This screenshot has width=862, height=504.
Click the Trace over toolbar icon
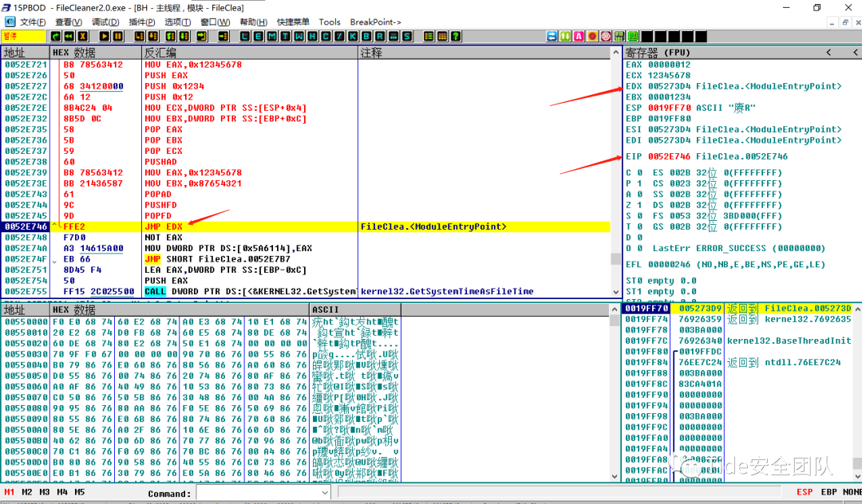184,36
